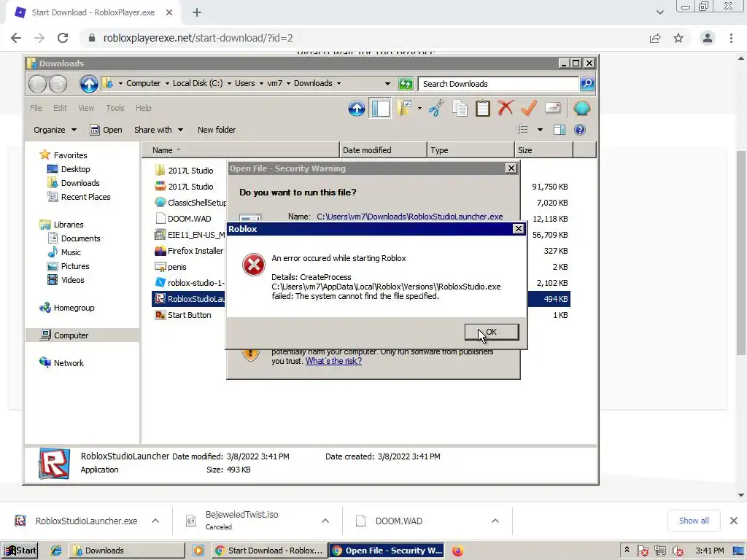Viewport: 747px width, 560px height.
Task: Click the Paste clipboard toolbar icon
Action: (483, 109)
